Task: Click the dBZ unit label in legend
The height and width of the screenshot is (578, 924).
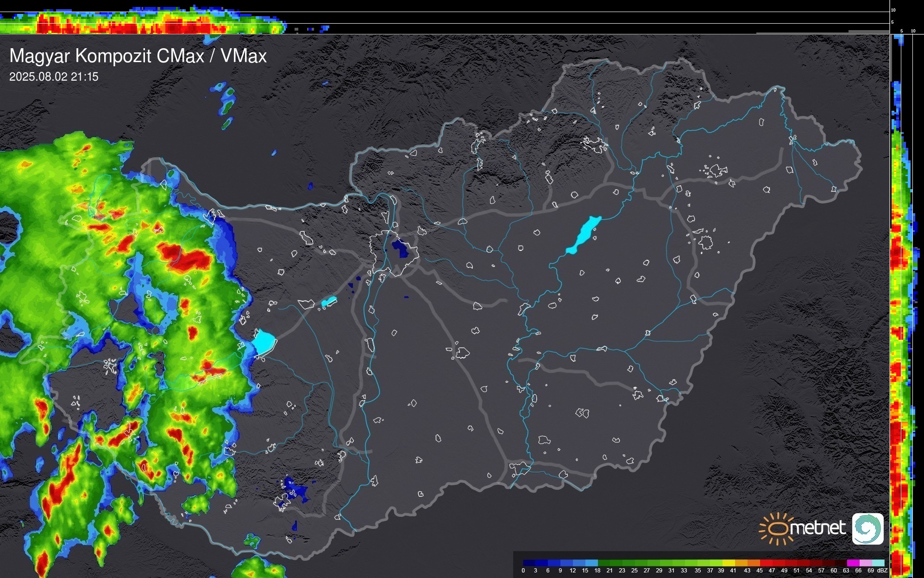Action: 882,571
